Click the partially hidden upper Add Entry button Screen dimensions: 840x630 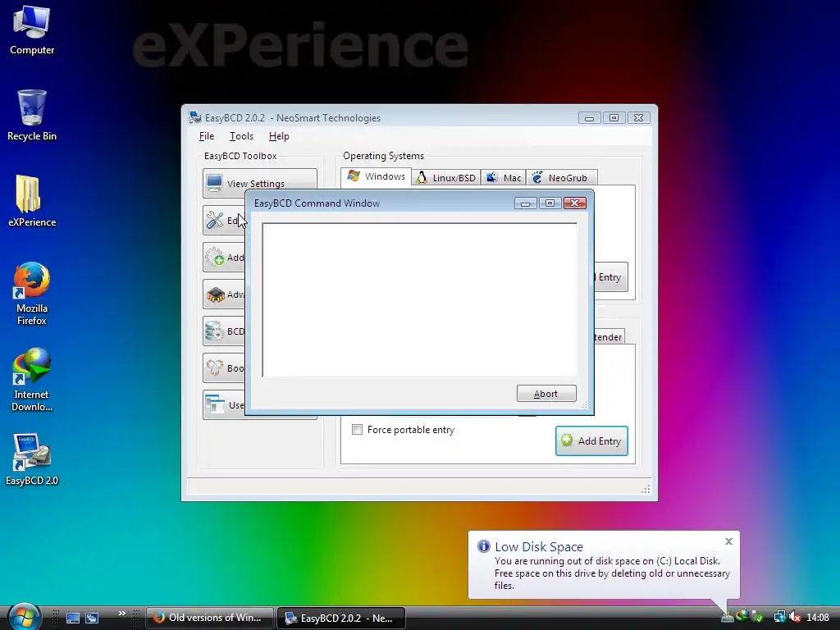coord(610,277)
